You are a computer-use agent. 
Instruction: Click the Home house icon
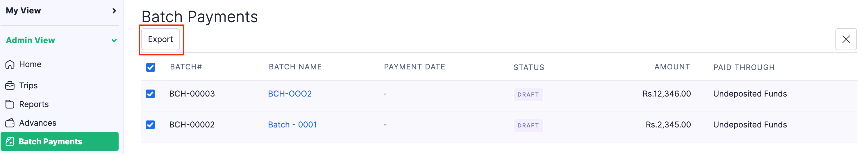point(10,64)
